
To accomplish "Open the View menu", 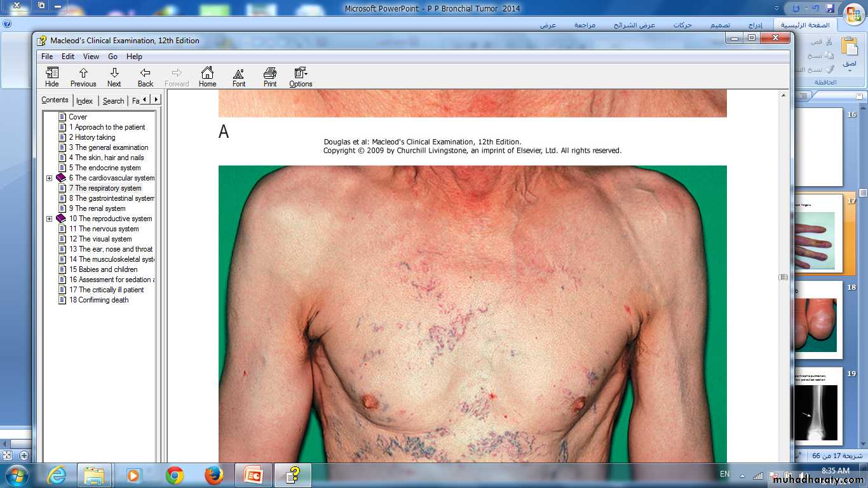I will tap(91, 57).
